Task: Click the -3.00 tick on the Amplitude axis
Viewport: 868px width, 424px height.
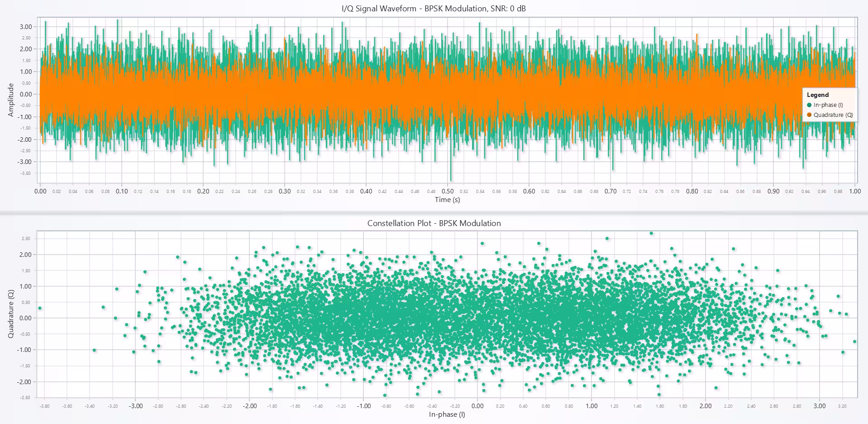Action: pyautogui.click(x=25, y=162)
